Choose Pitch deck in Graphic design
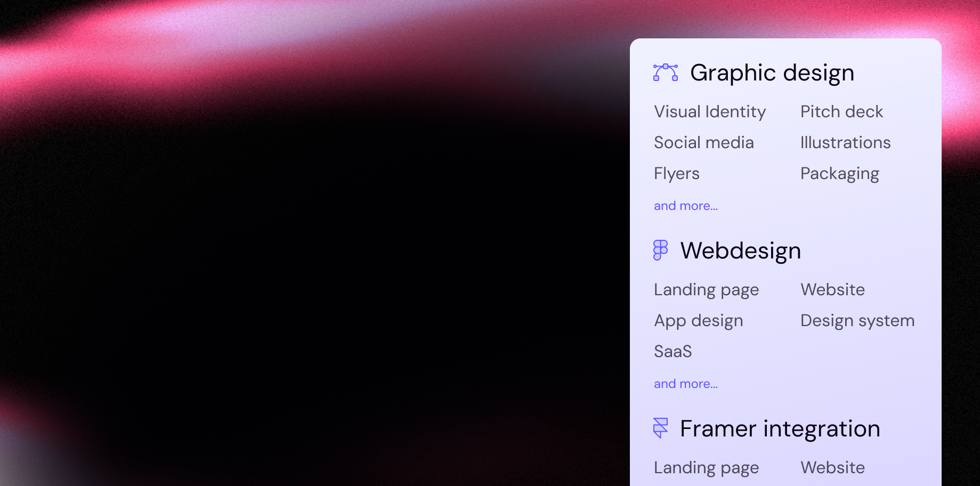Viewport: 980px width, 486px height. pyautogui.click(x=841, y=112)
